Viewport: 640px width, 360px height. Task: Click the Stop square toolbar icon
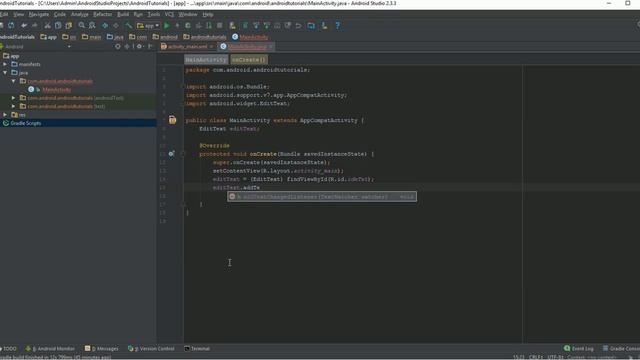220,25
